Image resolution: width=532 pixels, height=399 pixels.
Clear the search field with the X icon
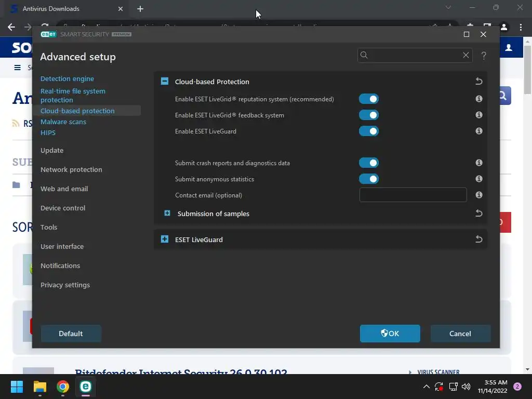point(466,55)
